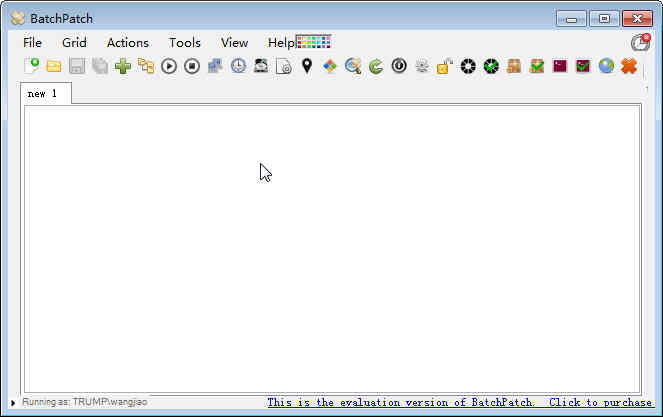
Task: Click the new grid document icon
Action: coord(31,66)
